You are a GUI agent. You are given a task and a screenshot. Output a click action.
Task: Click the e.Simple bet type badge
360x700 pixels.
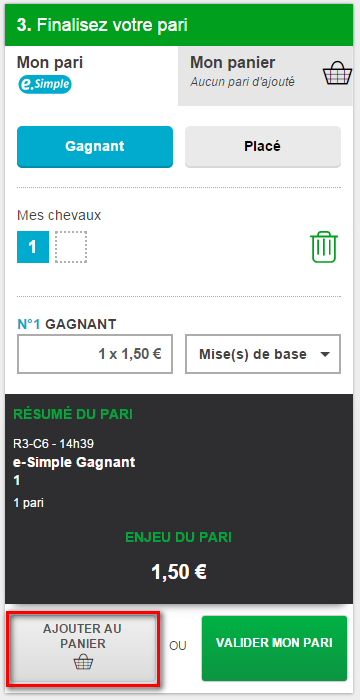45,84
